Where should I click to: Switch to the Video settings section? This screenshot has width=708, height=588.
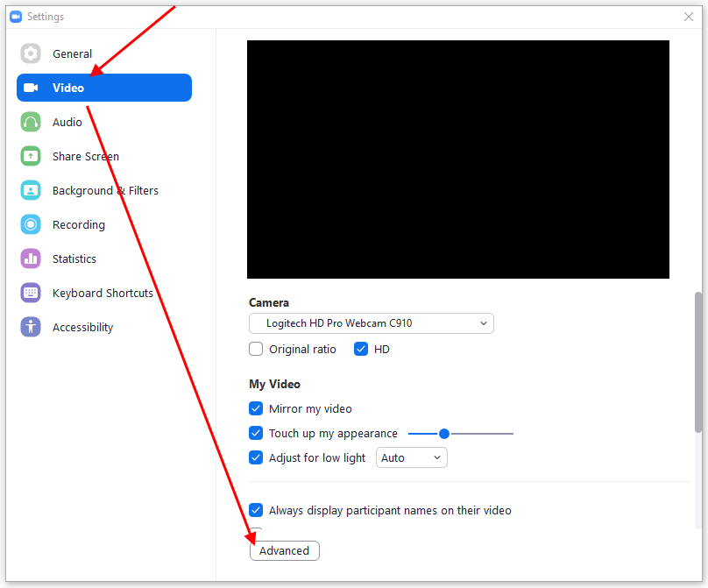point(103,88)
